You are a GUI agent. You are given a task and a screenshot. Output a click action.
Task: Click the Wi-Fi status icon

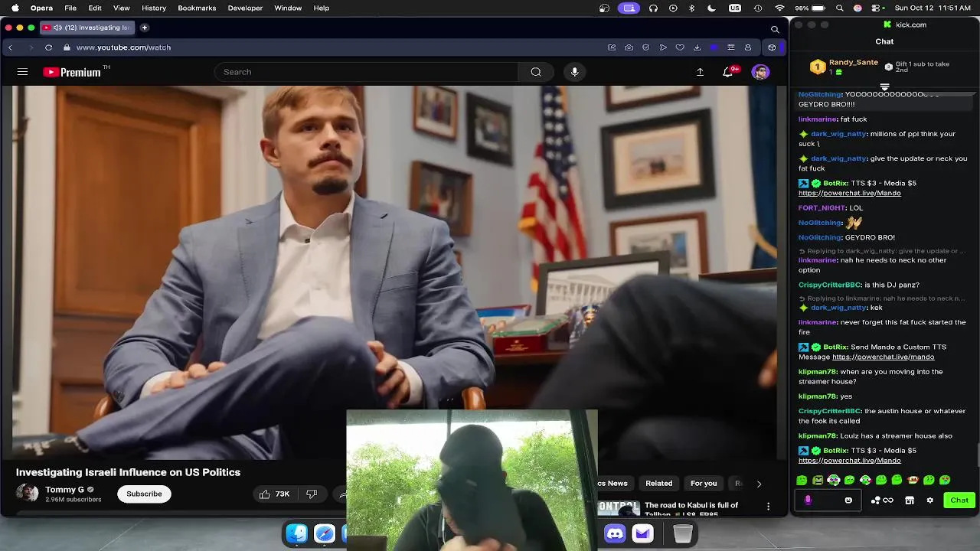pyautogui.click(x=779, y=8)
